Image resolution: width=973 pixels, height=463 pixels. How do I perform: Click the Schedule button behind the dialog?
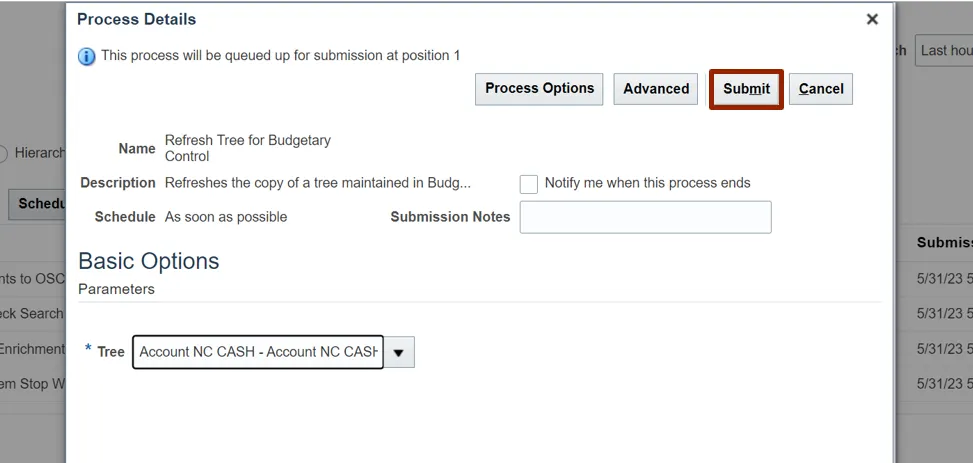click(40, 203)
